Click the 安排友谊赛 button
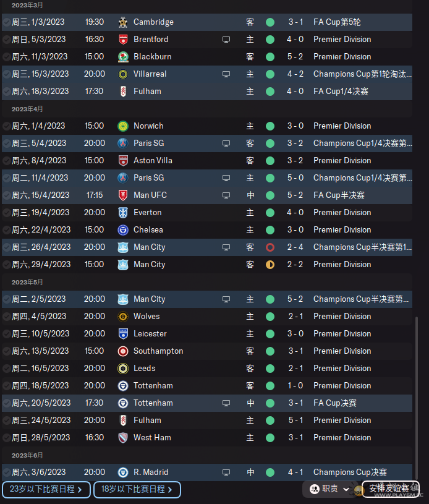This screenshot has width=429, height=504. (391, 489)
